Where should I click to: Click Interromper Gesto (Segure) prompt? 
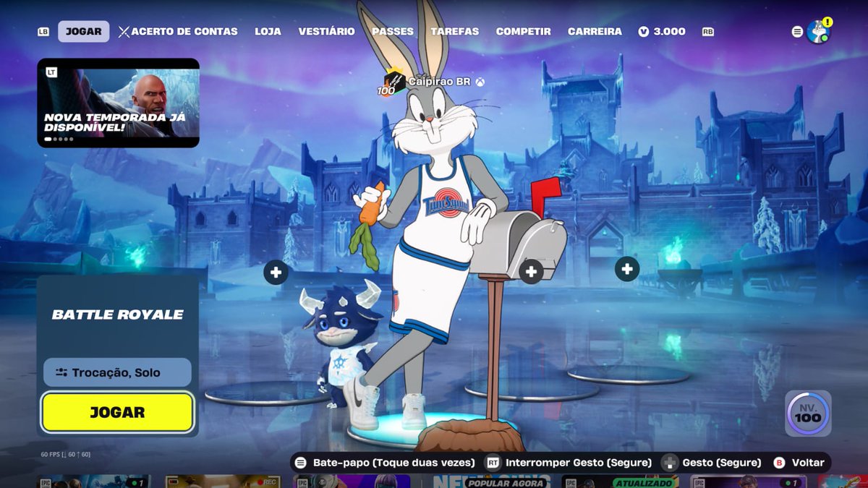579,463
